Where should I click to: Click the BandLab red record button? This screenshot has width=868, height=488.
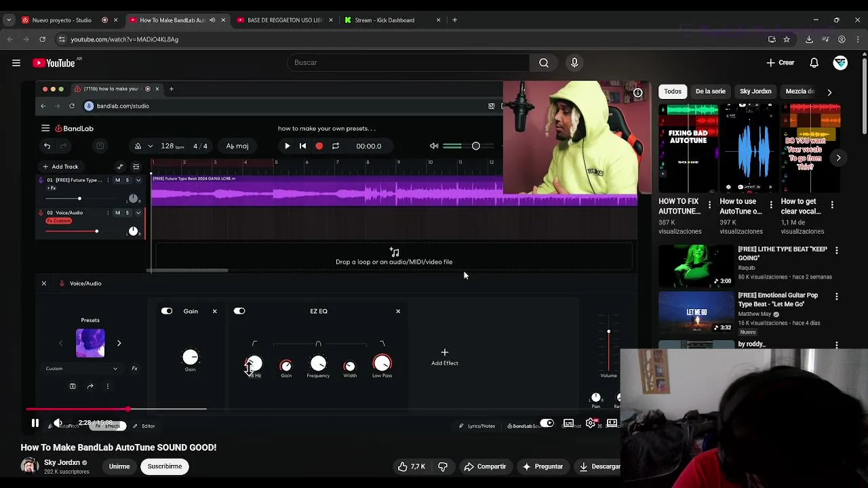[x=319, y=146]
